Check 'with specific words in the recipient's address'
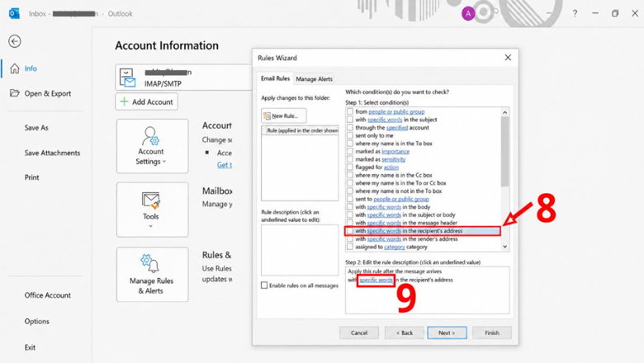 coord(350,231)
